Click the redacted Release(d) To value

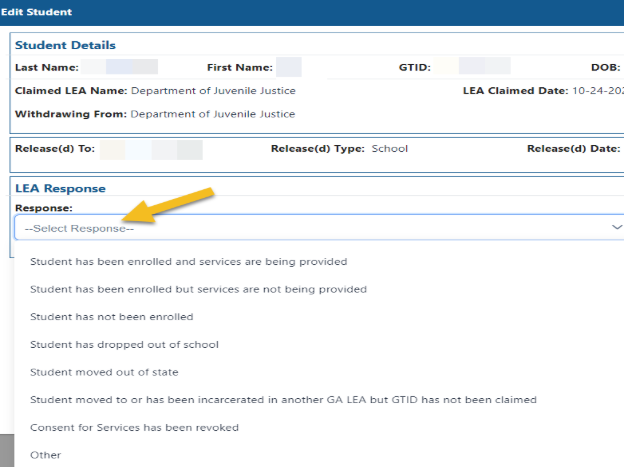click(x=151, y=149)
